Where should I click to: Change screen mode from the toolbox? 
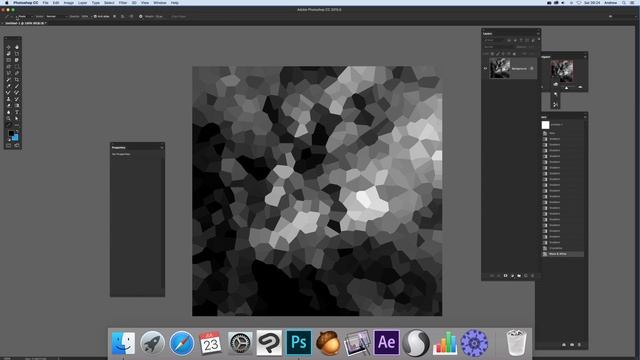point(17,145)
